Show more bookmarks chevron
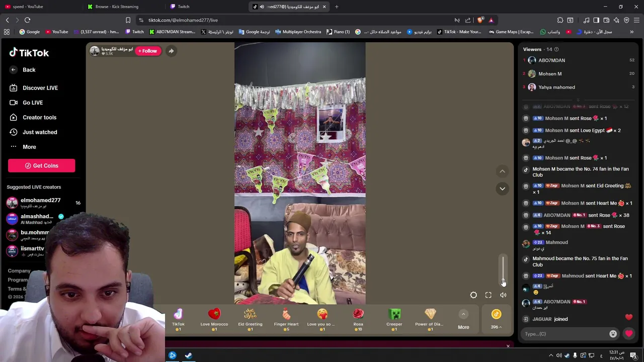644x362 pixels. click(x=632, y=32)
